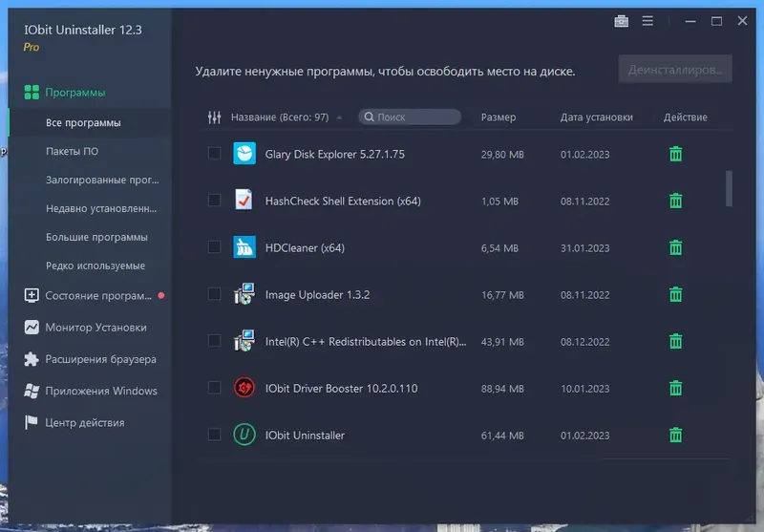Click the Действие column header
764x532 pixels.
[x=685, y=117]
